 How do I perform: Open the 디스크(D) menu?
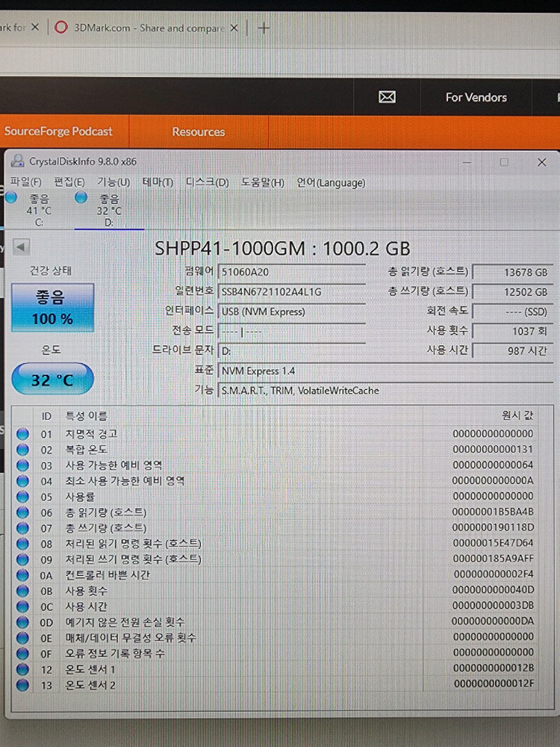tap(207, 182)
